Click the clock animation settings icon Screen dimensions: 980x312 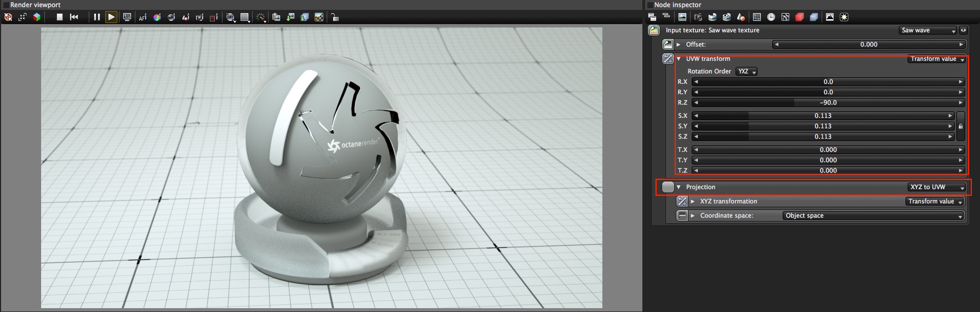pyautogui.click(x=771, y=17)
